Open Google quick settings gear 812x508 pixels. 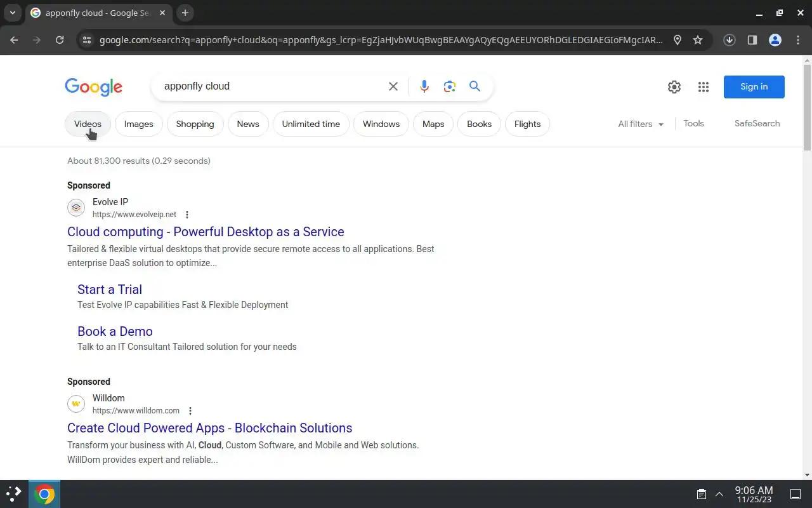point(674,87)
